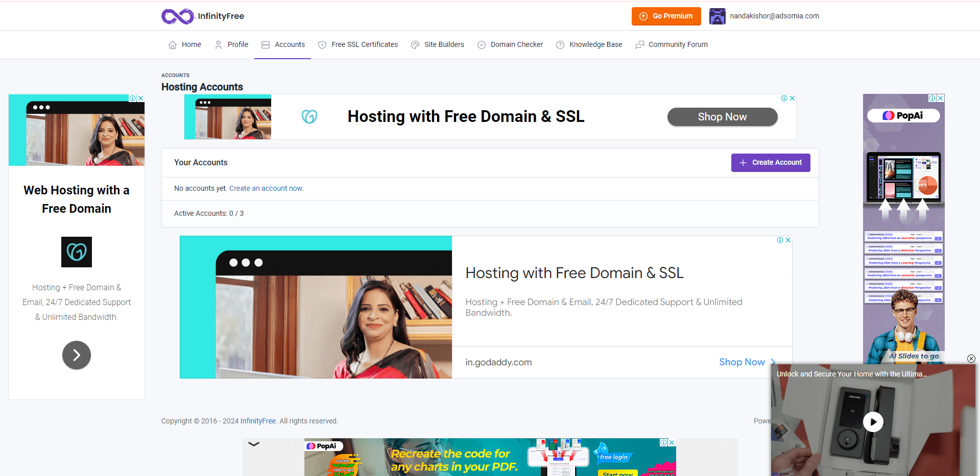Image resolution: width=980 pixels, height=476 pixels.
Task: Click Shop Now in the top banner ad
Action: tap(722, 117)
